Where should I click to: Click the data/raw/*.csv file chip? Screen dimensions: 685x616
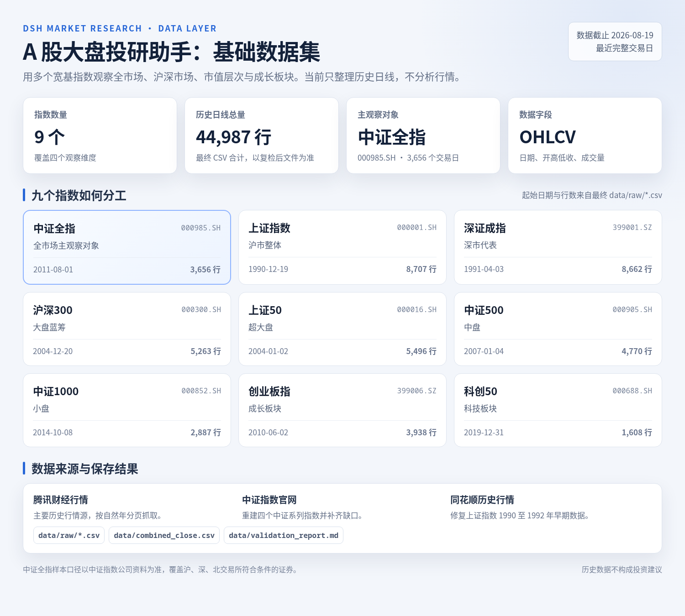point(69,535)
